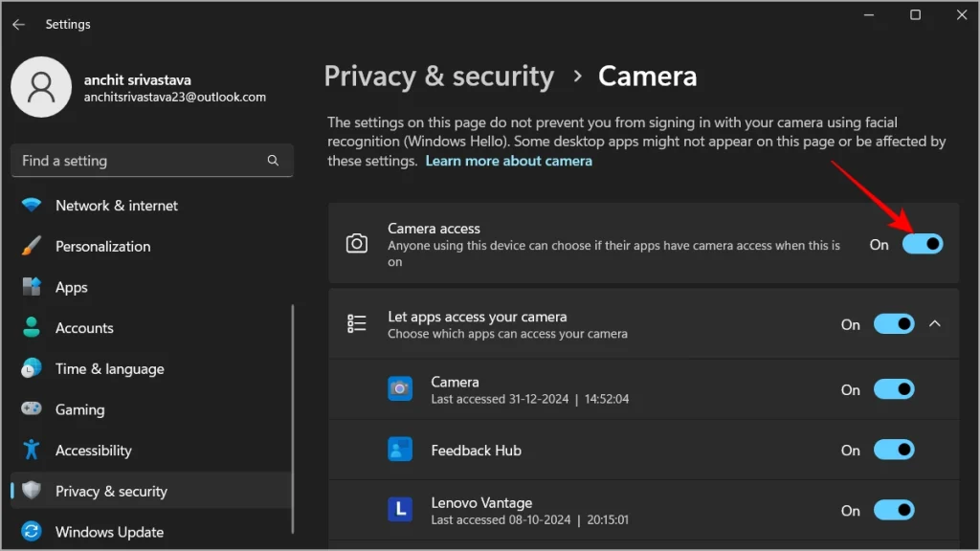Click the Feedback Hub app icon
The image size is (980, 551).
tap(400, 450)
